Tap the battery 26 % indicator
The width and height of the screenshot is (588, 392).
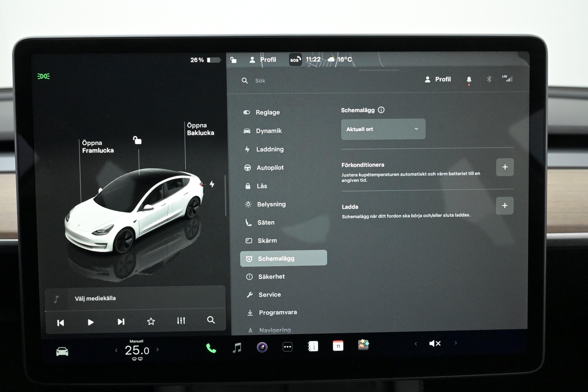206,60
